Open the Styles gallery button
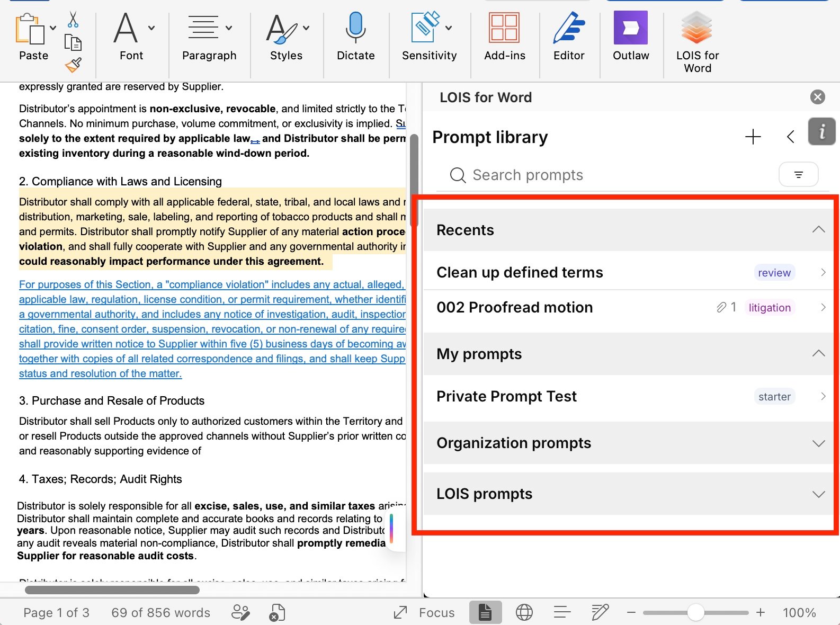840x625 pixels. (x=287, y=37)
